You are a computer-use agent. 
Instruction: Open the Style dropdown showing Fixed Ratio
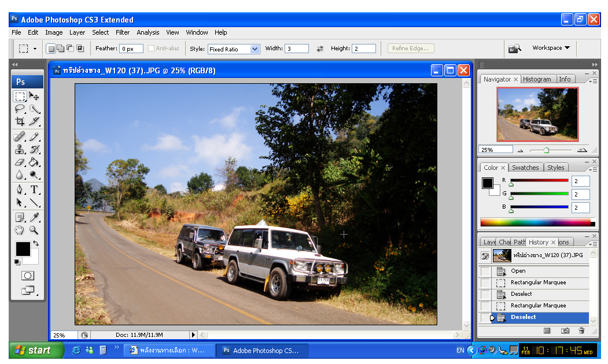tap(255, 49)
